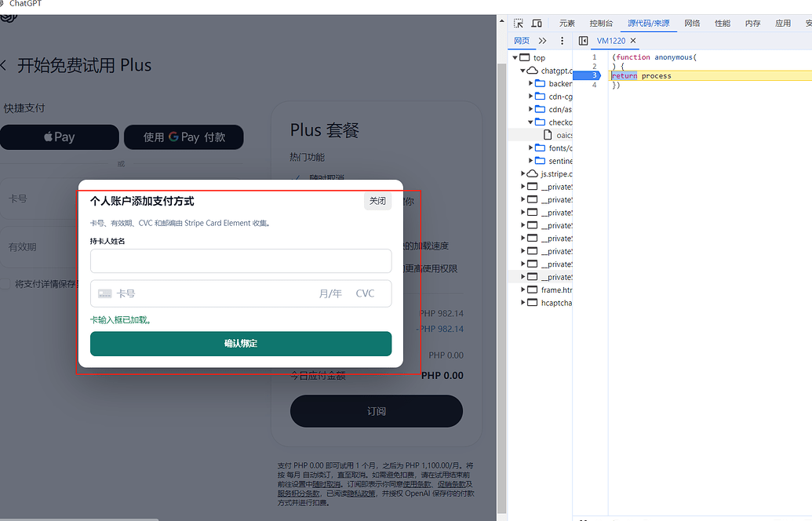Image resolution: width=812 pixels, height=521 pixels.
Task: Select the 源代码/来源 DevTools tab
Action: (648, 24)
